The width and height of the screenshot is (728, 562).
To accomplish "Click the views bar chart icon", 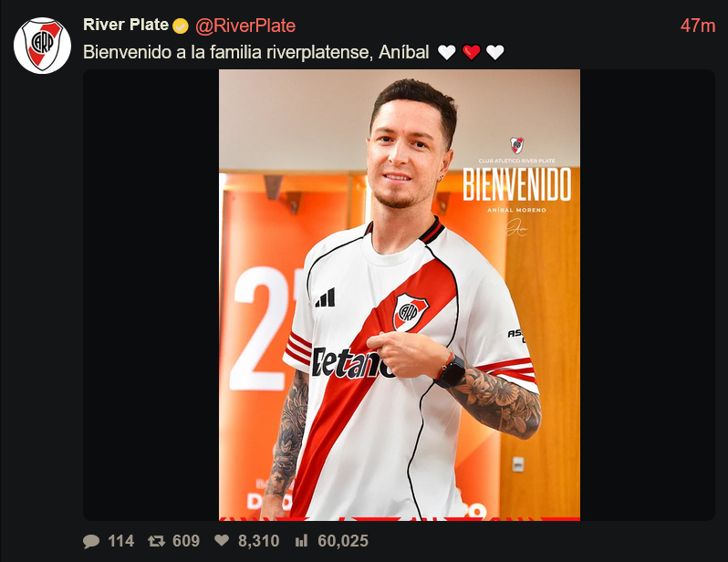I will click(301, 540).
